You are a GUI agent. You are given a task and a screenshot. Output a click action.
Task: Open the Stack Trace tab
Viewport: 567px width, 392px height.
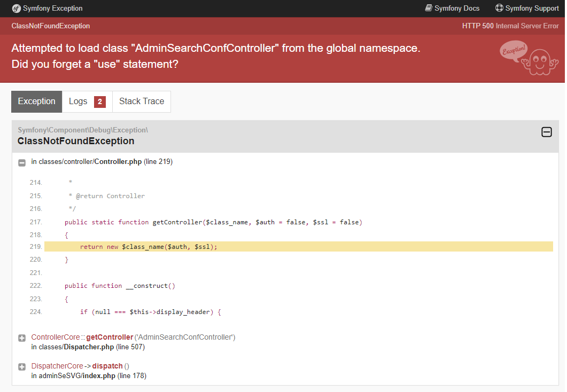coord(142,101)
